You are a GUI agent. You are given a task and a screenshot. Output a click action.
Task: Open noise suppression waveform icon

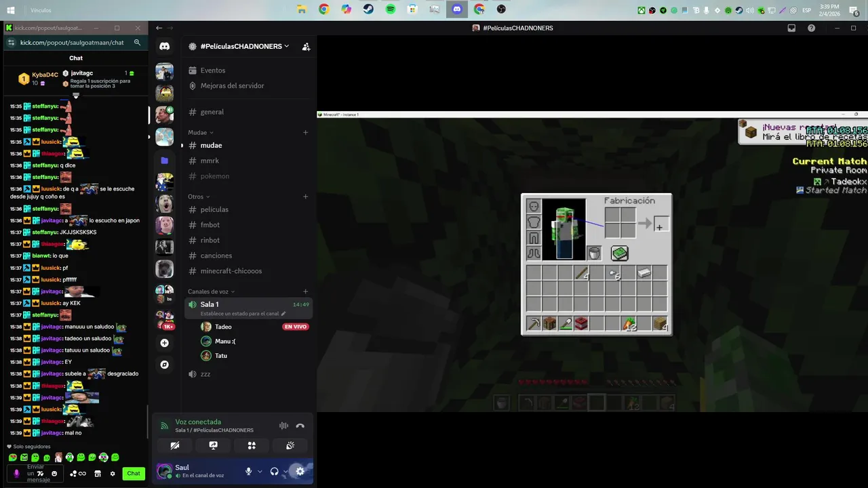pos(283,426)
